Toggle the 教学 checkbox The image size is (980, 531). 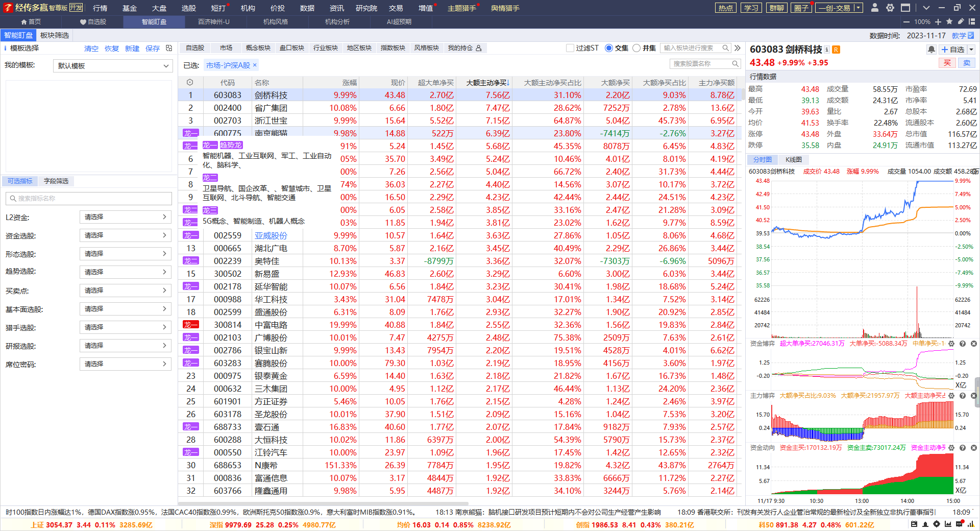(x=971, y=35)
